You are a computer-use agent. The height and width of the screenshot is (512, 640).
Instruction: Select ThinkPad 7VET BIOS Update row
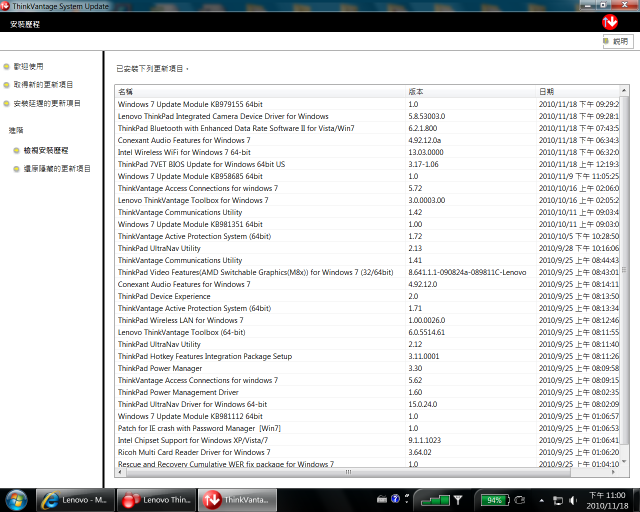pyautogui.click(x=367, y=164)
